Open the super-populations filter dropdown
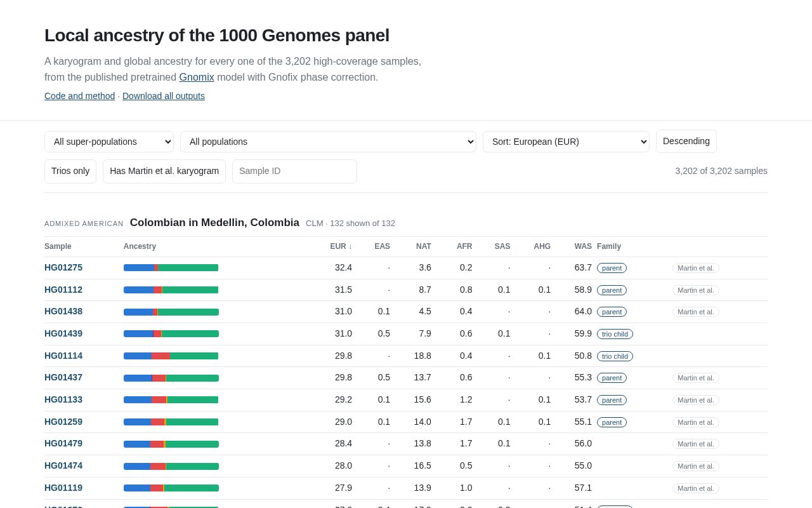Image resolution: width=812 pixels, height=508 pixels. 109,142
